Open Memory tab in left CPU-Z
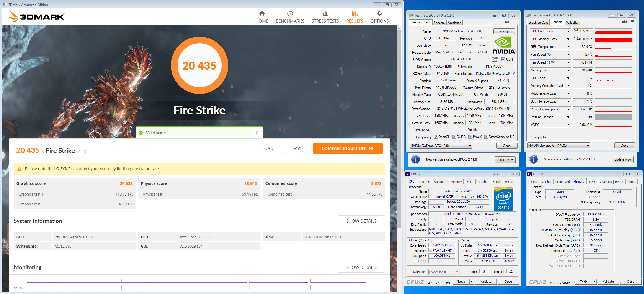The width and height of the screenshot is (644, 294). pos(456,182)
